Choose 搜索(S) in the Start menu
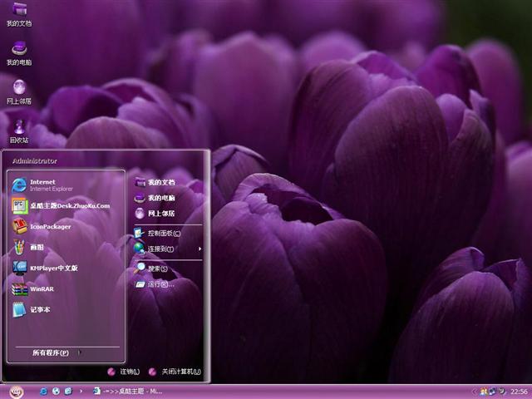Viewport: 532px width, 399px height. tap(157, 268)
